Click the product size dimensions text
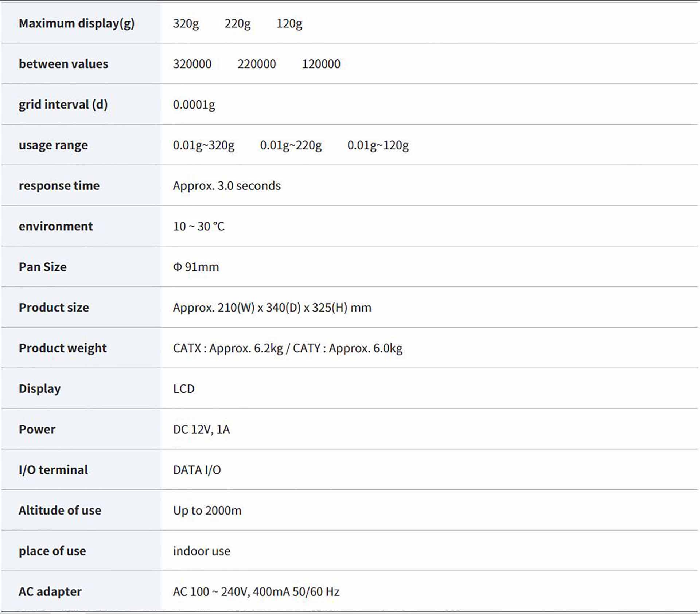Screen dimensions: 700x614 tap(272, 308)
